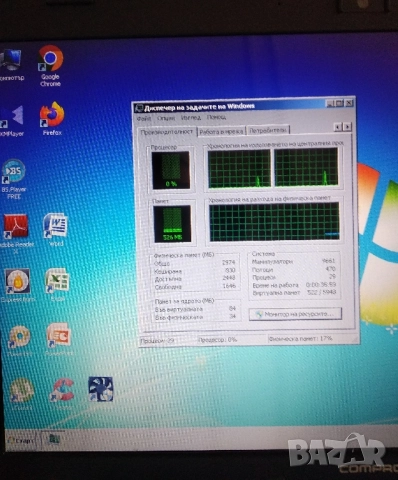Click the Свободна value 1646
The width and height of the screenshot is (398, 480).
pos(229,286)
